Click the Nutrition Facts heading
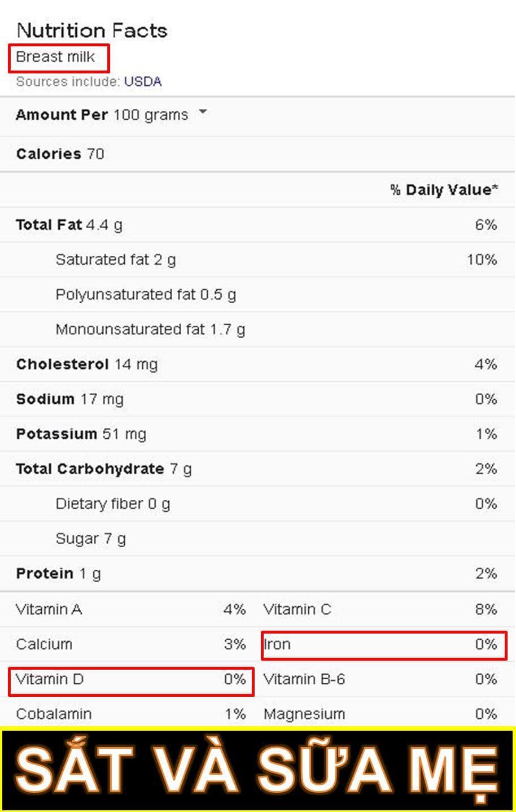The width and height of the screenshot is (516, 812). tap(92, 30)
